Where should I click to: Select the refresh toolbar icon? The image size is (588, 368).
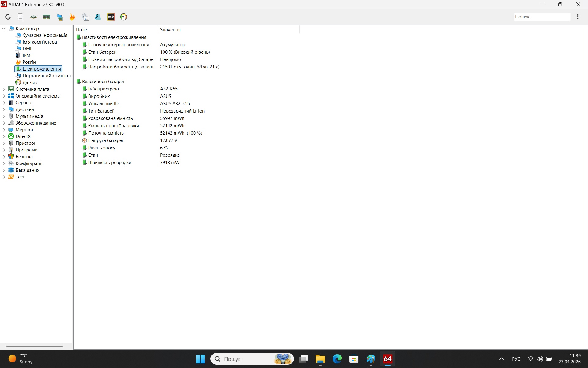click(8, 17)
